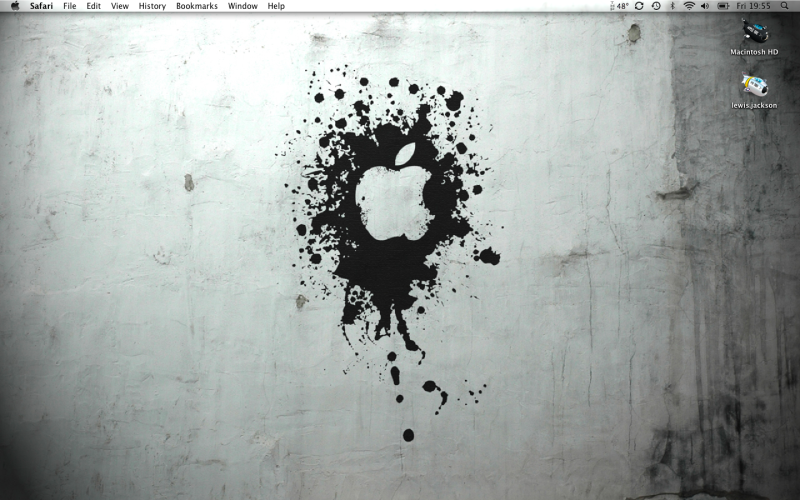This screenshot has height=500, width=800.
Task: Open the Edit menu
Action: [x=93, y=6]
